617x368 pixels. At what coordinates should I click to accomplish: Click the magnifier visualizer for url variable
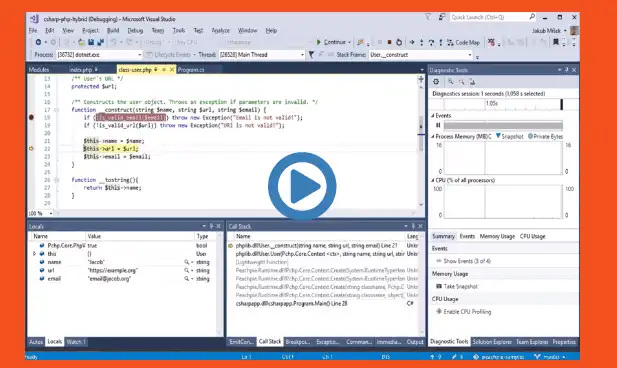(187, 270)
